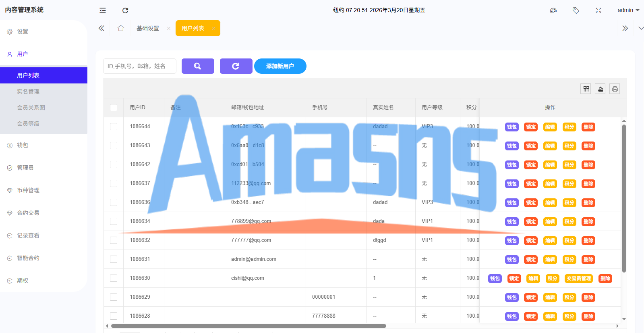Click 钱包 button for user 1086644
Image resolution: width=644 pixels, height=333 pixels.
[512, 127]
